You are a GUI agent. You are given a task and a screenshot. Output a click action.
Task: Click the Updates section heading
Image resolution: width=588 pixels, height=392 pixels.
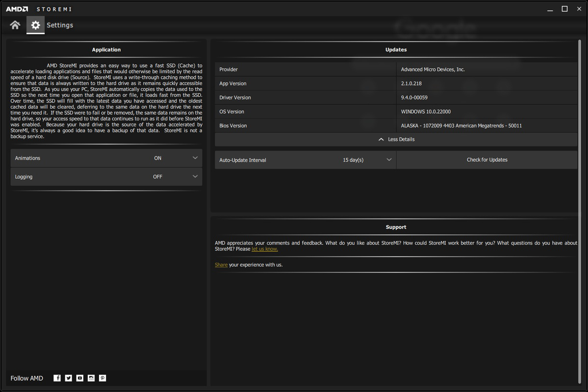click(396, 49)
